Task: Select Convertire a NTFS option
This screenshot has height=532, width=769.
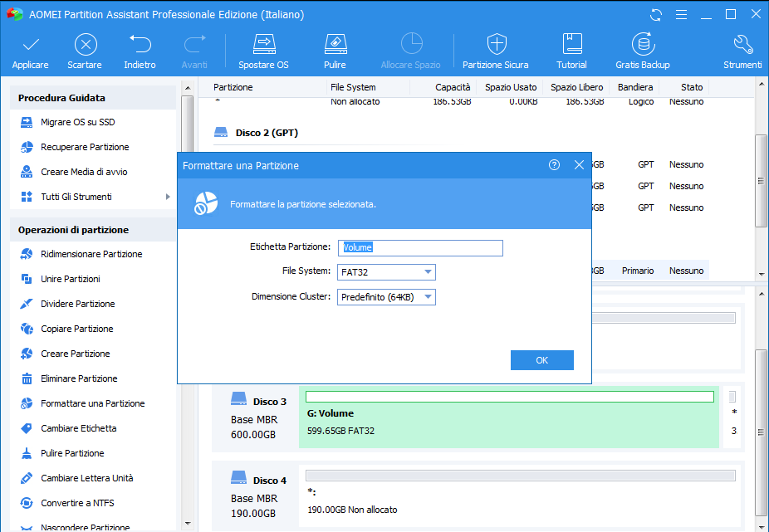Action: pyautogui.click(x=77, y=503)
